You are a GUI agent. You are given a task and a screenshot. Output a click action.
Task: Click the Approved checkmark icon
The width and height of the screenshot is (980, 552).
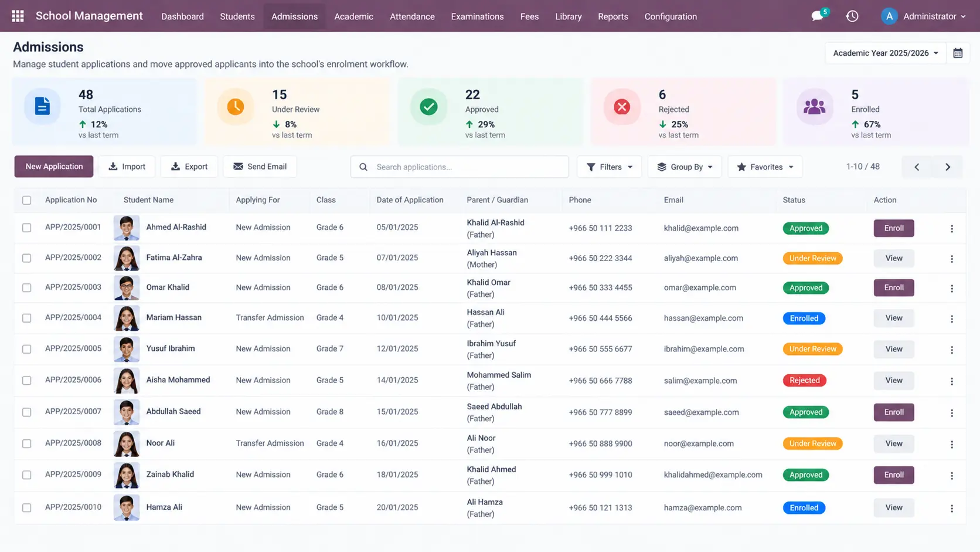point(428,106)
